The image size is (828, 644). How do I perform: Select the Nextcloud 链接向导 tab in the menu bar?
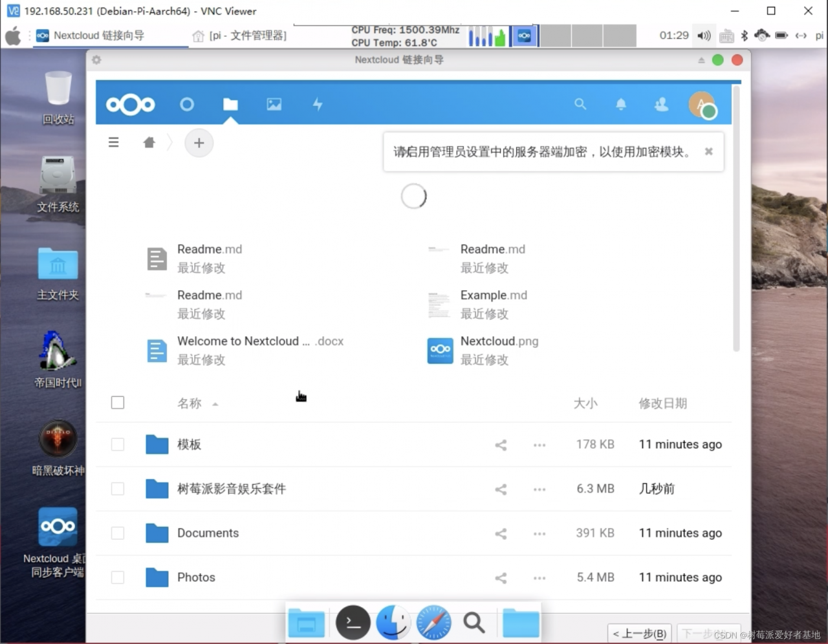click(98, 36)
